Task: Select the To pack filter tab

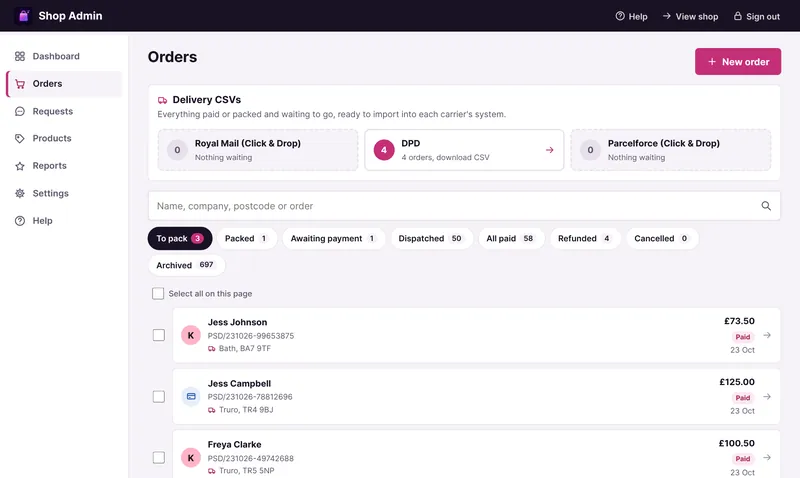Action: pyautogui.click(x=180, y=238)
